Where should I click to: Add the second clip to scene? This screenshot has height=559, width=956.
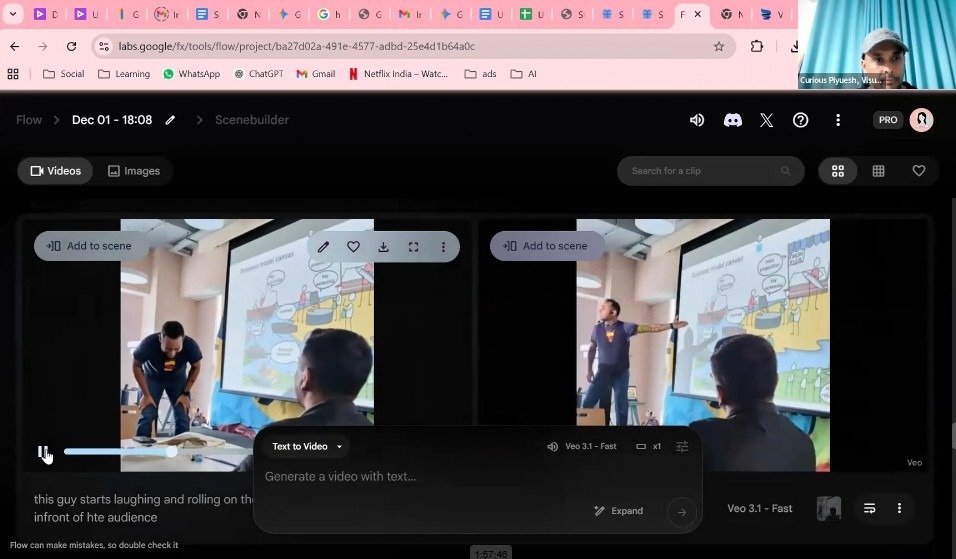tap(546, 246)
